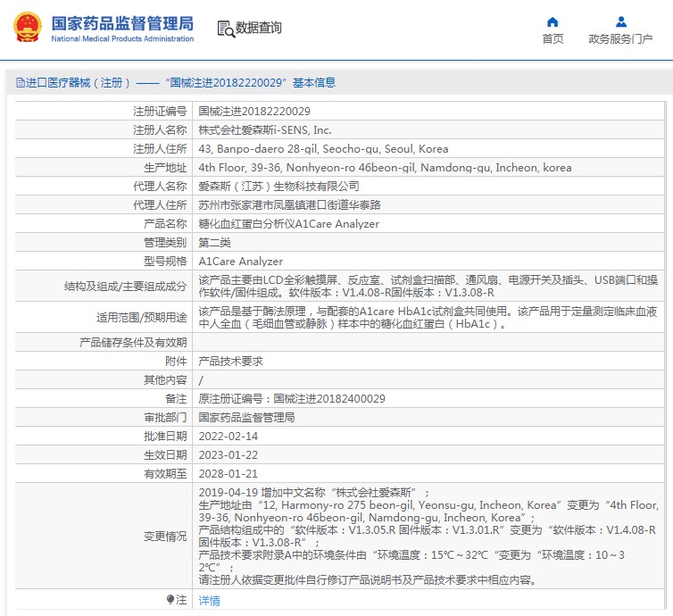Open the 政务服务门户 menu item

620,38
